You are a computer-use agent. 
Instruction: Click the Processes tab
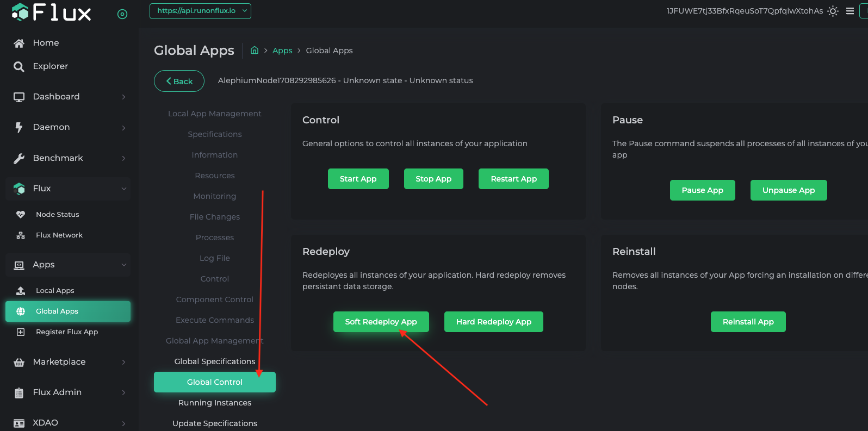click(x=215, y=238)
